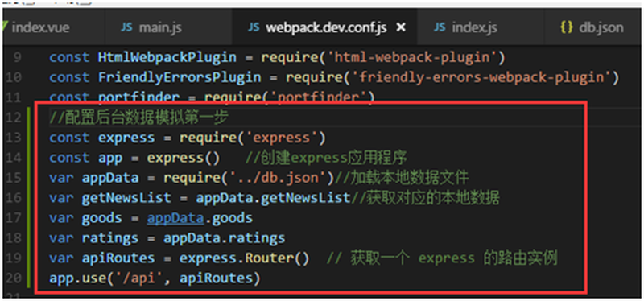
Task: Click the HtmlWebpackPlugin identifier
Action: click(x=167, y=57)
